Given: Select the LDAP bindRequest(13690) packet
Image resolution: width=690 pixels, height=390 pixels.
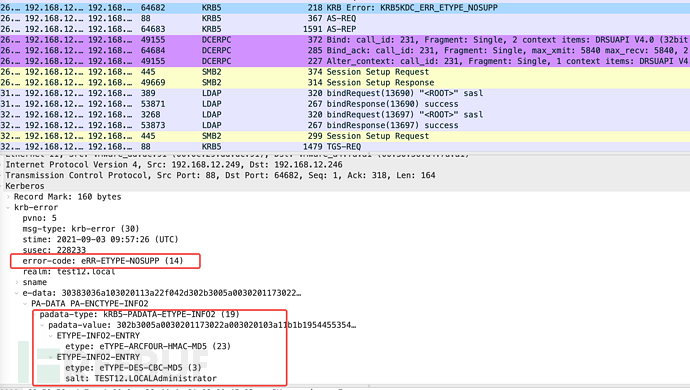Looking at the screenshot, I should [x=345, y=93].
